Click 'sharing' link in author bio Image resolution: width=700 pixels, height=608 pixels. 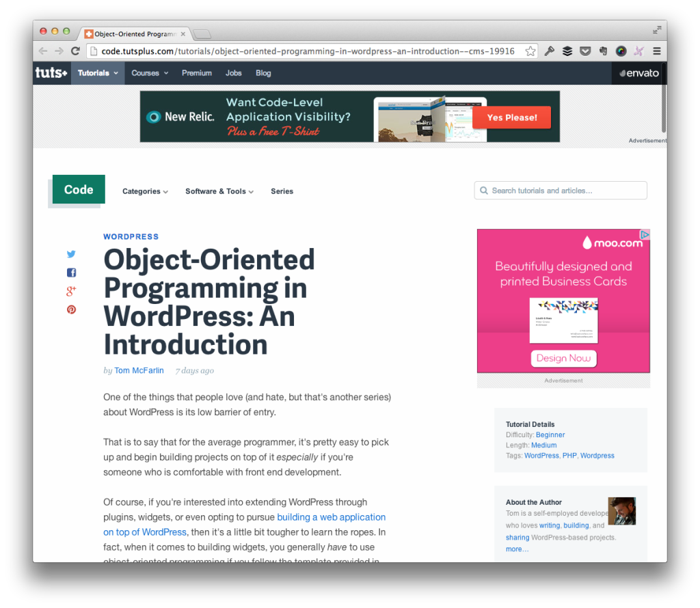pyautogui.click(x=517, y=538)
